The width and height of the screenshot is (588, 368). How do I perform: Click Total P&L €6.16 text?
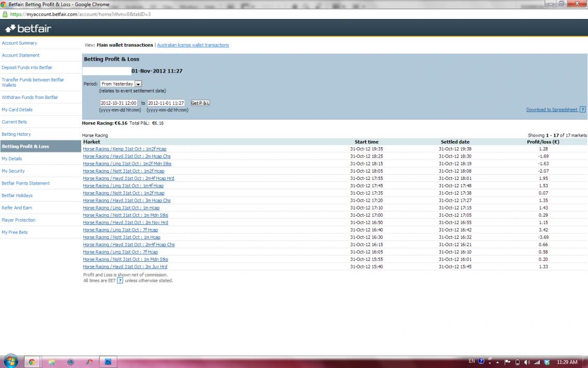[146, 123]
